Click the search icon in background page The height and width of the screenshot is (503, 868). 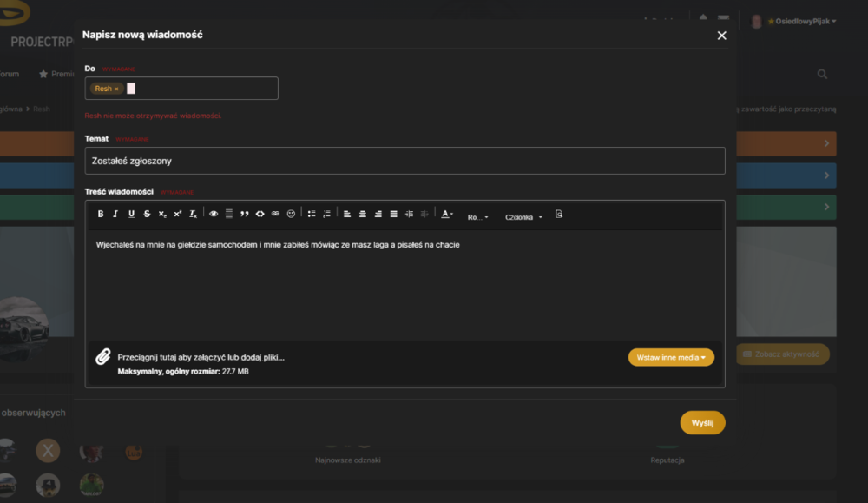pos(822,74)
